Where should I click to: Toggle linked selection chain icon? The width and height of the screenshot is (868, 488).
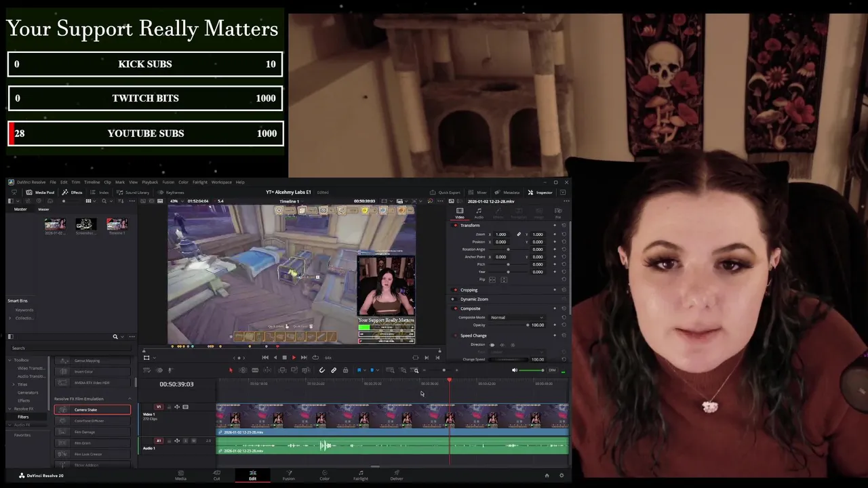pyautogui.click(x=334, y=370)
